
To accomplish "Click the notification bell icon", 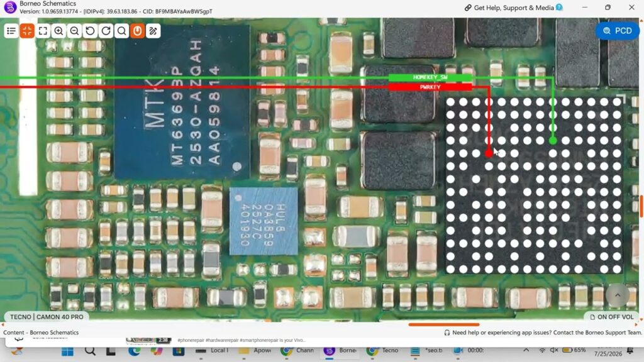I will [630, 351].
